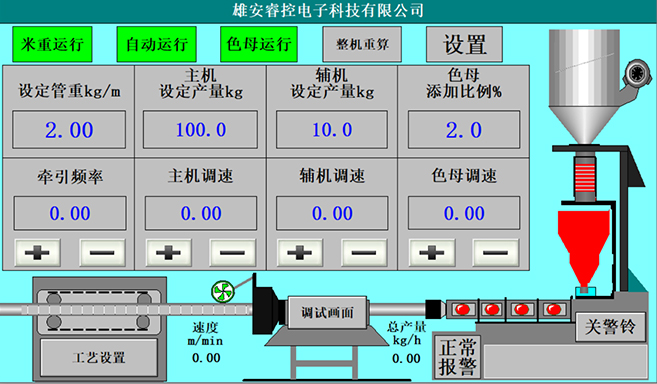657x384 pixels.
Task: Decrease 主机调速 with the minus button
Action: tap(233, 253)
